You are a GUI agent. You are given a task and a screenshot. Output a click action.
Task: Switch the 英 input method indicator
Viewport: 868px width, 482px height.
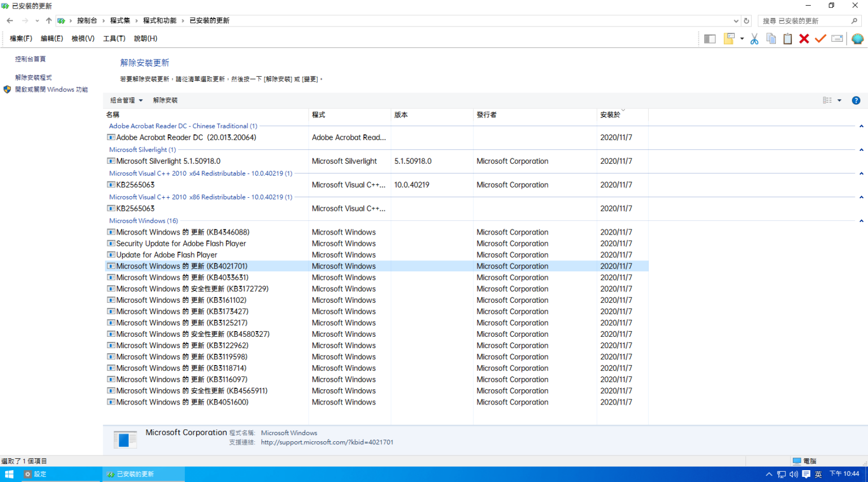[818, 474]
